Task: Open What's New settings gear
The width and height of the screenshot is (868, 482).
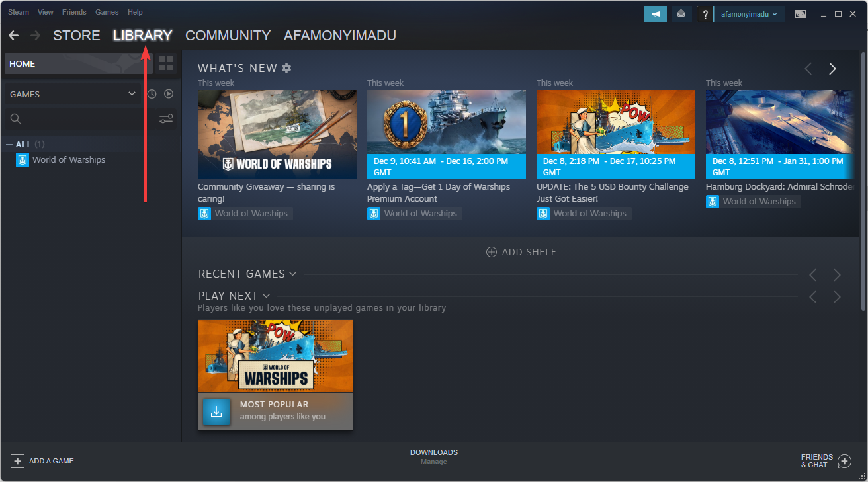Action: pyautogui.click(x=286, y=68)
